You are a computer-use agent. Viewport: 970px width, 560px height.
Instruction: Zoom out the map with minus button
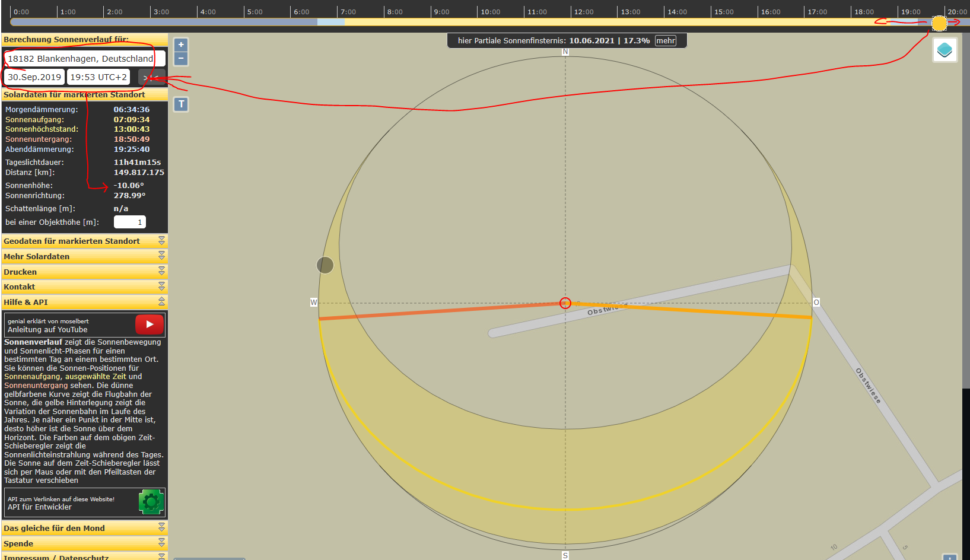[x=181, y=59]
